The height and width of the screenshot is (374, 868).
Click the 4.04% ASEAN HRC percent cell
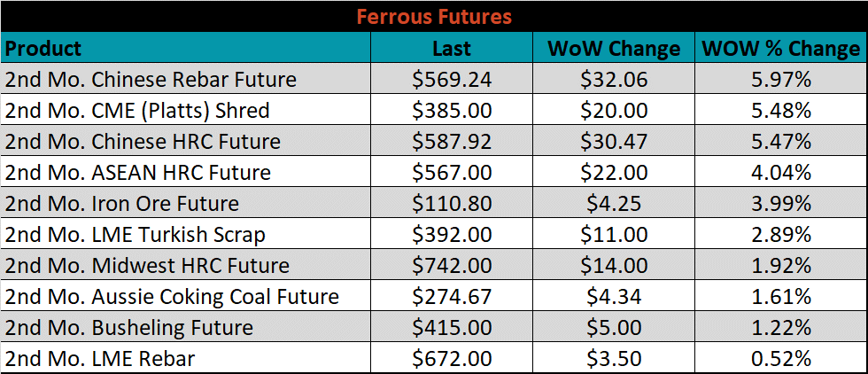781,172
